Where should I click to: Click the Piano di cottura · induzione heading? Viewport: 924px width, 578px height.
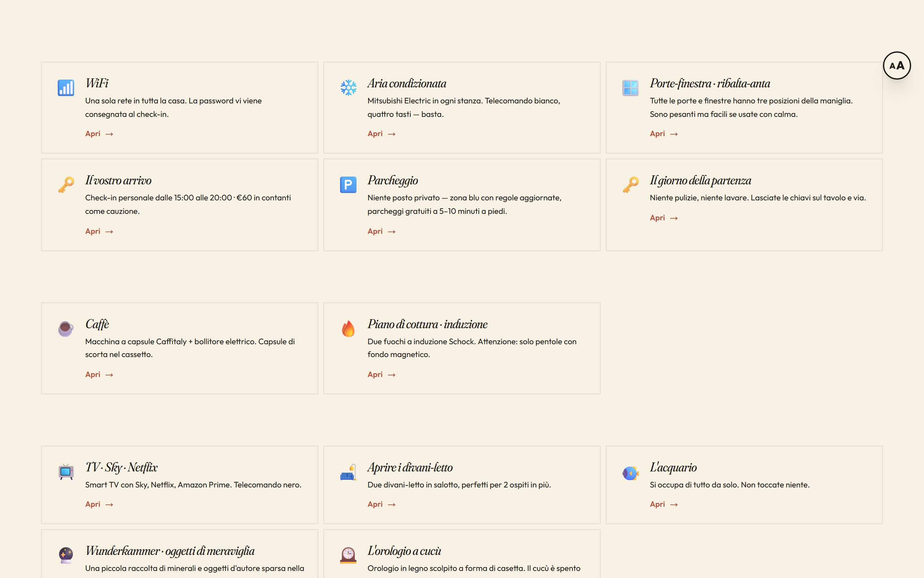427,324
